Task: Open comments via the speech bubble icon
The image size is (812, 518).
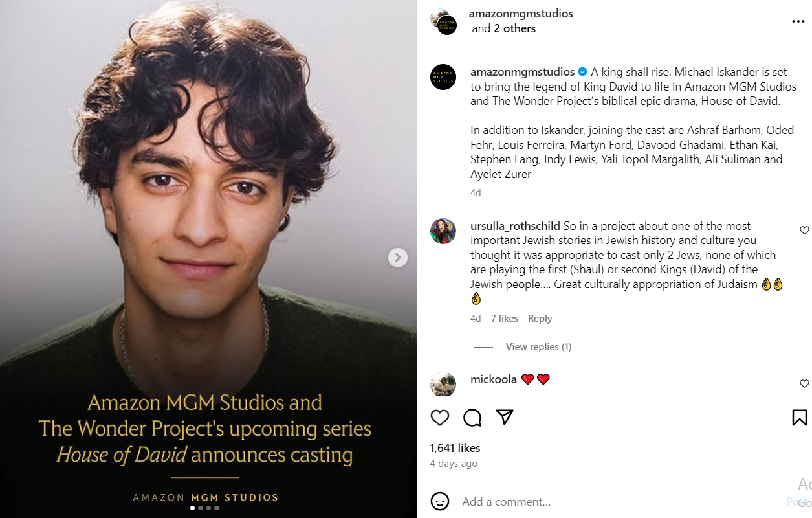Action: coord(472,418)
